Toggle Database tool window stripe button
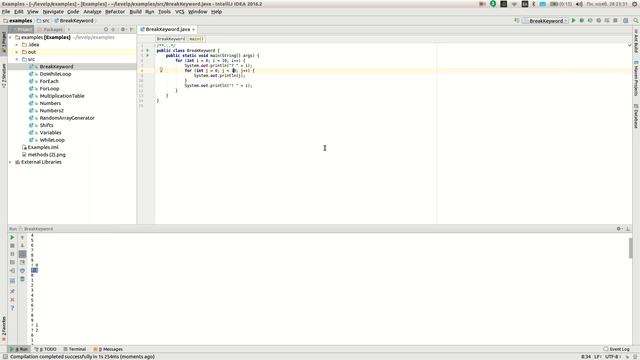The width and height of the screenshot is (640, 360). tap(636, 116)
